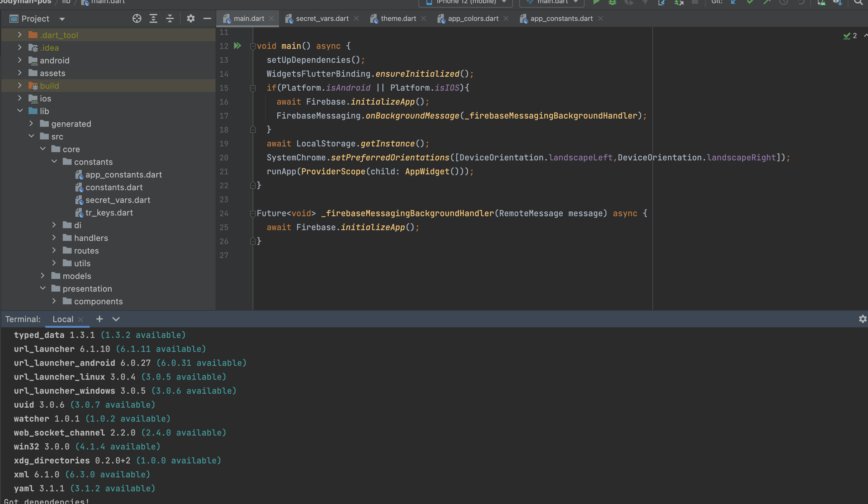Run main() using green gutter arrow

[x=238, y=46]
